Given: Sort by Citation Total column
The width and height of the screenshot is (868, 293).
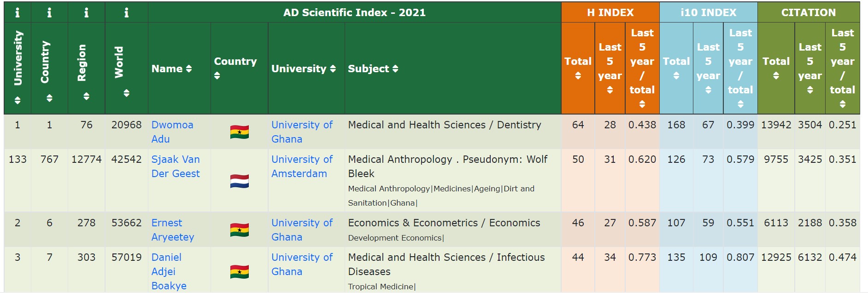Looking at the screenshot, I should 776,68.
